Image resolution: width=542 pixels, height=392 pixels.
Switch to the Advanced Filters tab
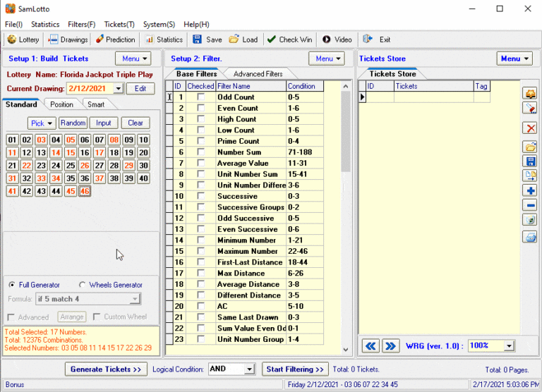pos(258,74)
